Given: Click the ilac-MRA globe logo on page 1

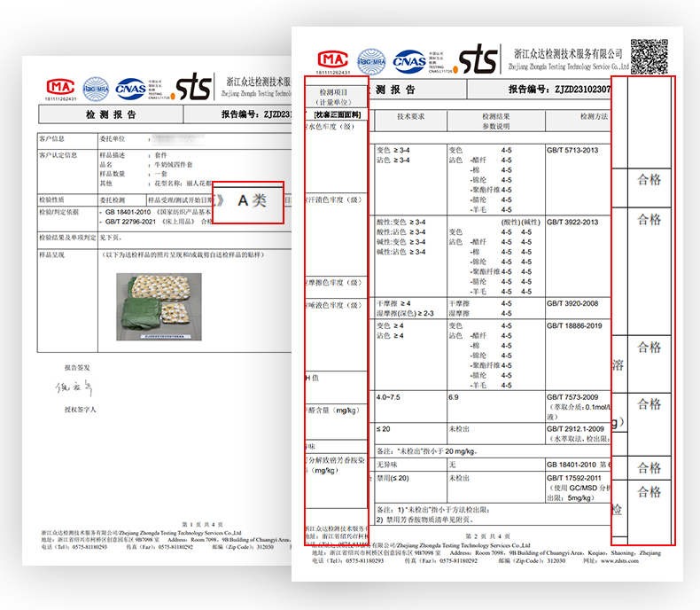Looking at the screenshot, I should (x=95, y=87).
